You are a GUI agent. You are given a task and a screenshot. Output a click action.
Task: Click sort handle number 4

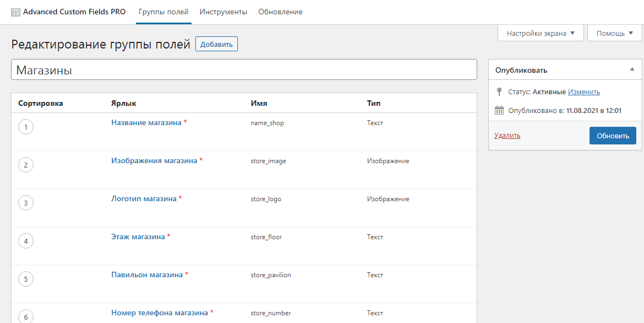click(x=26, y=241)
